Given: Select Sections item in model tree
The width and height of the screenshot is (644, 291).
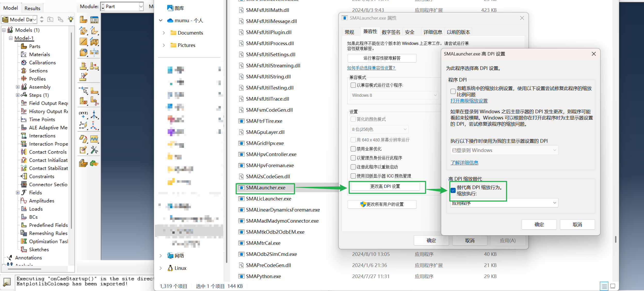Looking at the screenshot, I should click(38, 71).
